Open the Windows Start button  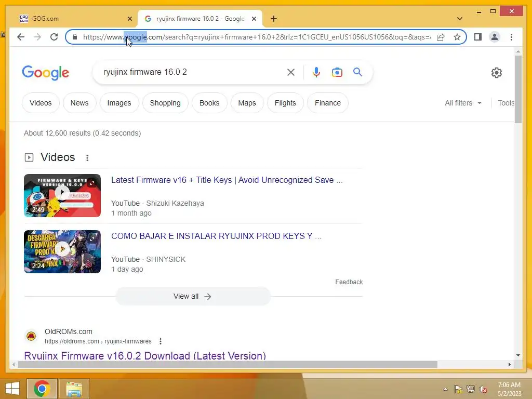pyautogui.click(x=12, y=389)
